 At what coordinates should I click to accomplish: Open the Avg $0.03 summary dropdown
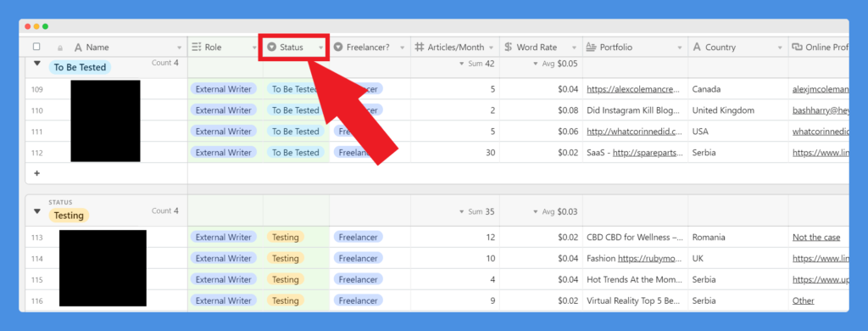555,211
